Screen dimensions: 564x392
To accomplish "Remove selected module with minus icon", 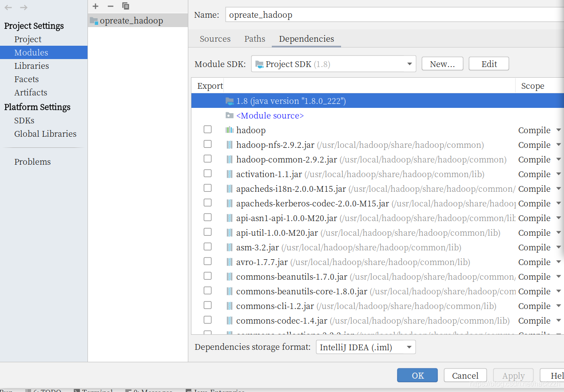I will pyautogui.click(x=111, y=6).
